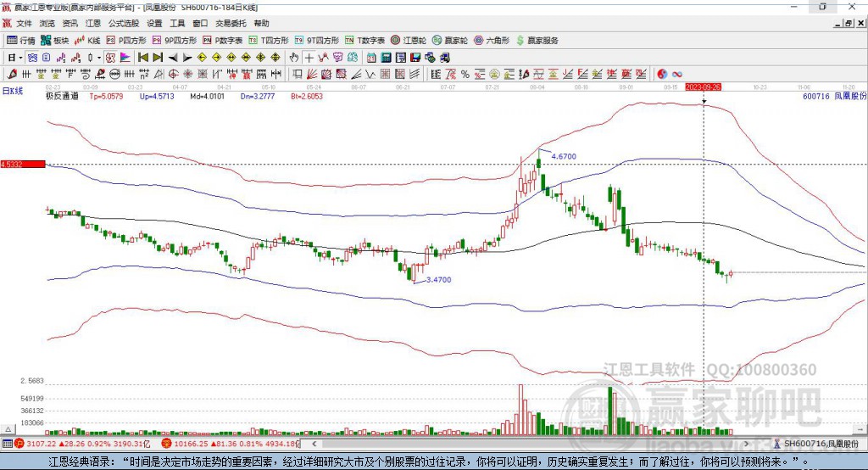The width and height of the screenshot is (868, 470).
Task: Jump to last bar button
Action: point(158,58)
